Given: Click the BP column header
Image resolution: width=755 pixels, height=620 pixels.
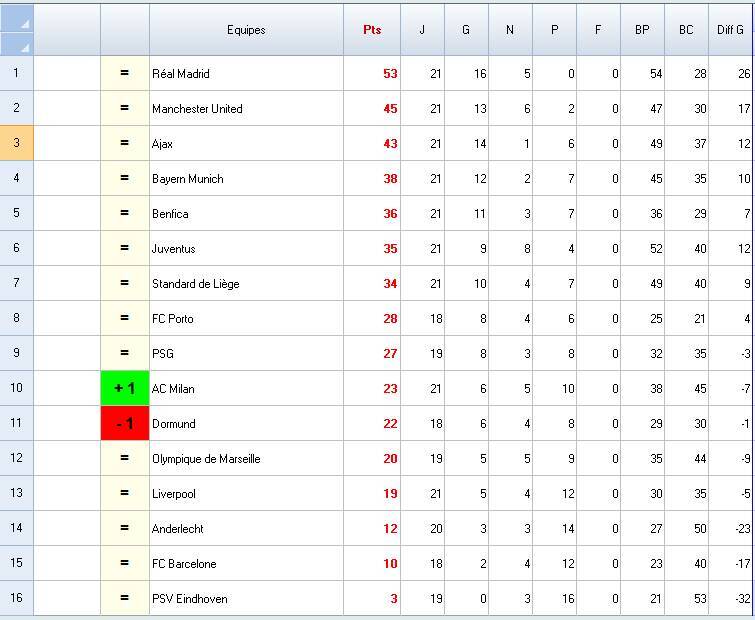Looking at the screenshot, I should [642, 30].
